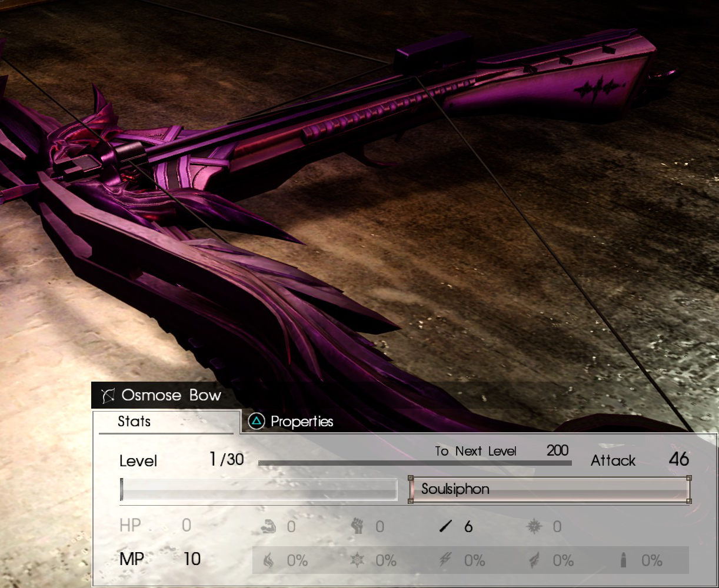Click the To Next Level progress bar

pyautogui.click(x=415, y=463)
